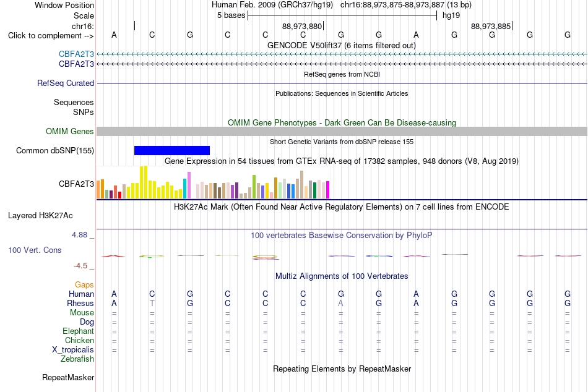The width and height of the screenshot is (588, 392).
Task: Click the blue Common dbSNP(155) variant block
Action: [x=171, y=150]
